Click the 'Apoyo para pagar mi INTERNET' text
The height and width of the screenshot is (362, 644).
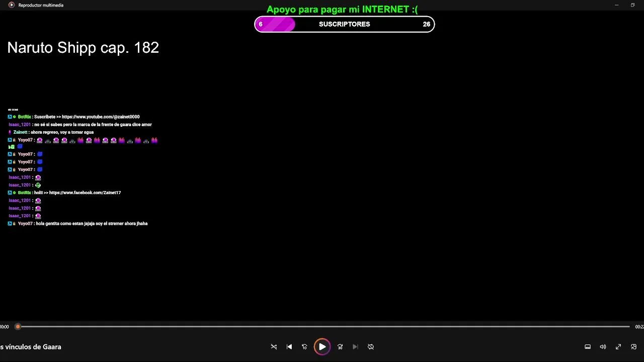342,10
